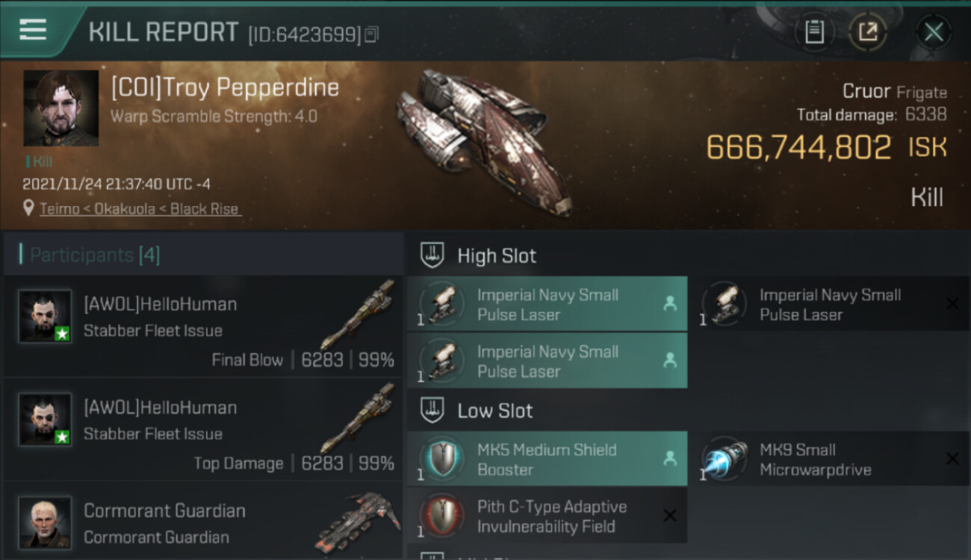The image size is (971, 560).
Task: Select HelloHuman Top Damage participant entry
Action: 203,431
